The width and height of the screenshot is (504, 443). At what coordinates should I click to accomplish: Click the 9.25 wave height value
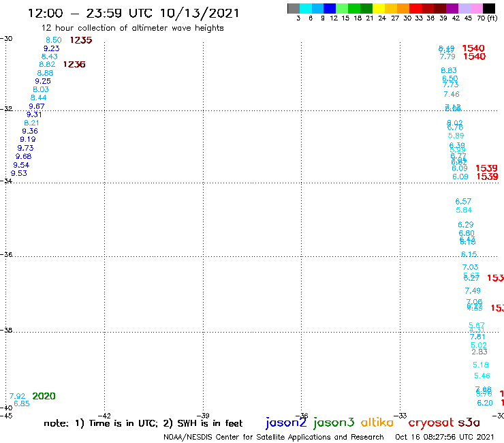(x=43, y=81)
